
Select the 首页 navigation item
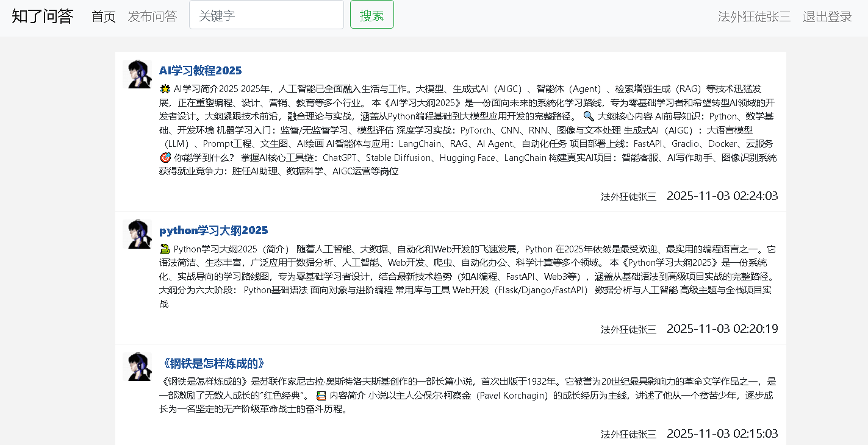coord(103,16)
